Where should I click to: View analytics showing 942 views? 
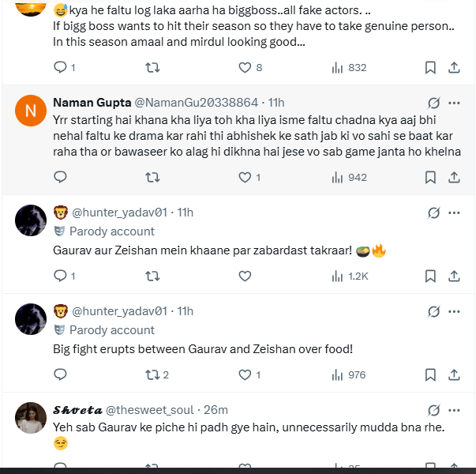348,178
